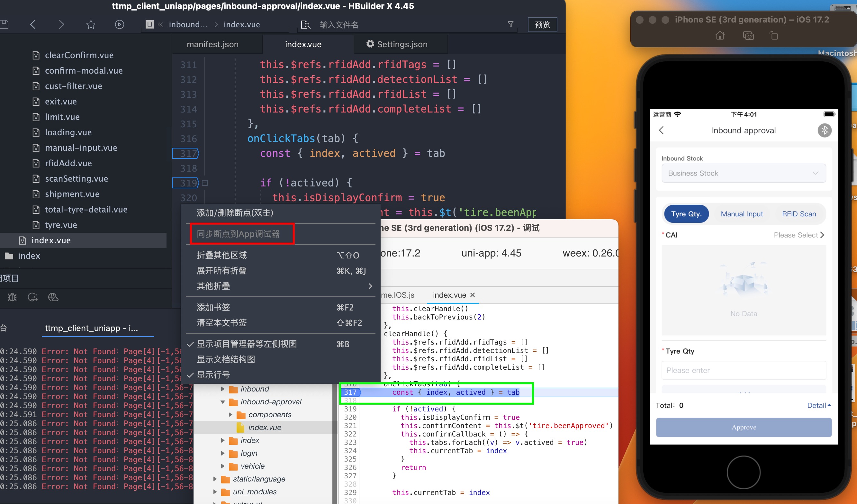Open the Business Stock dropdown
Screen dimensions: 857x504
(744, 173)
